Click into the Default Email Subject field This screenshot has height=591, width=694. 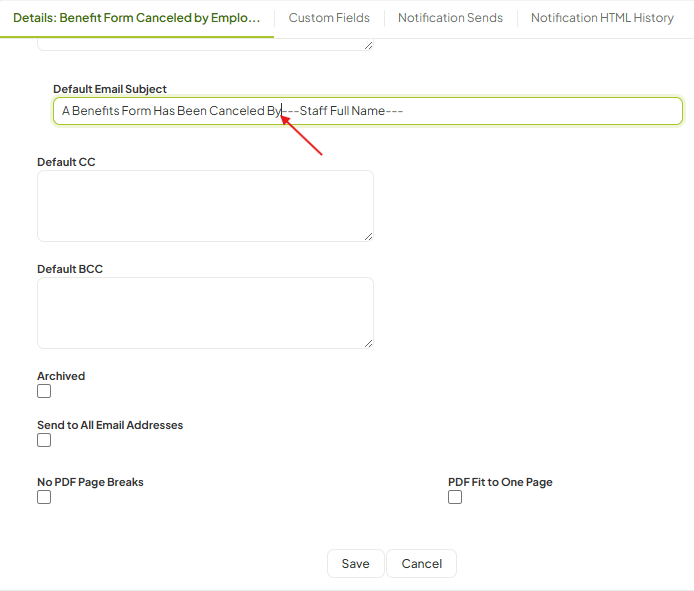point(367,111)
